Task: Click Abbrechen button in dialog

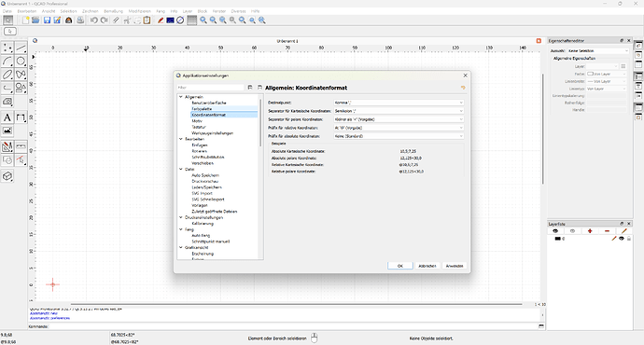Action: point(427,266)
